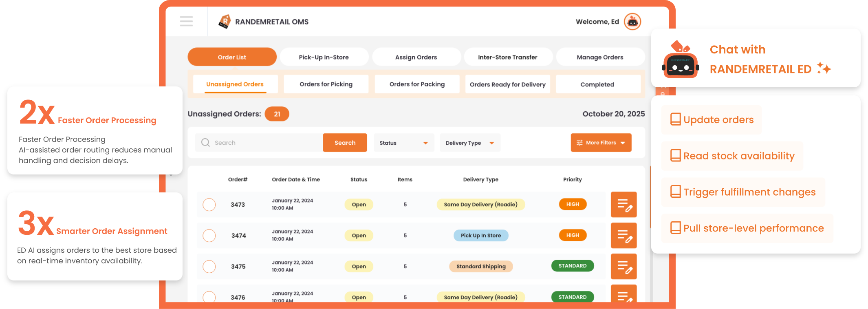Select the radio button for order 3474
This screenshot has height=309, width=868.
coord(209,236)
